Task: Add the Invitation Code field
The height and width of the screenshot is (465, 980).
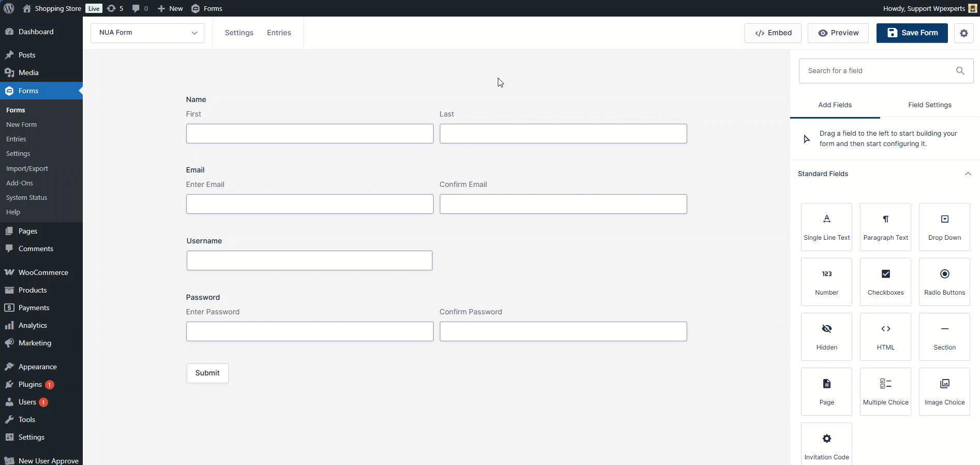Action: (826, 444)
